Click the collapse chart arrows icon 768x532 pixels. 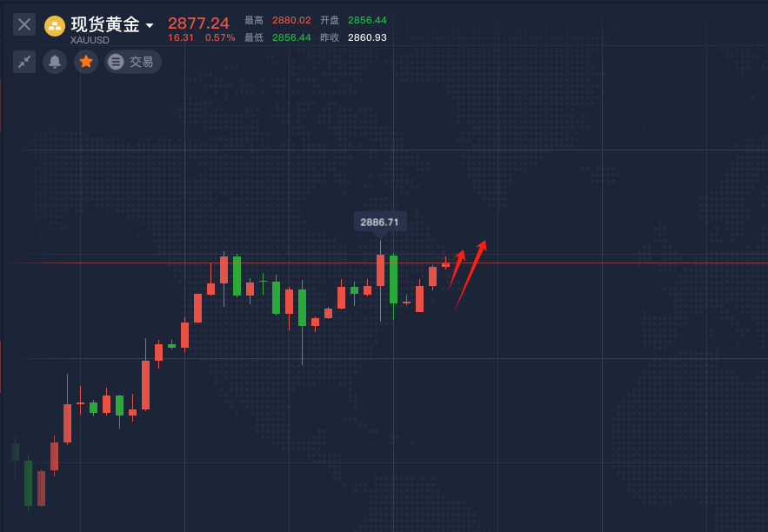point(24,62)
